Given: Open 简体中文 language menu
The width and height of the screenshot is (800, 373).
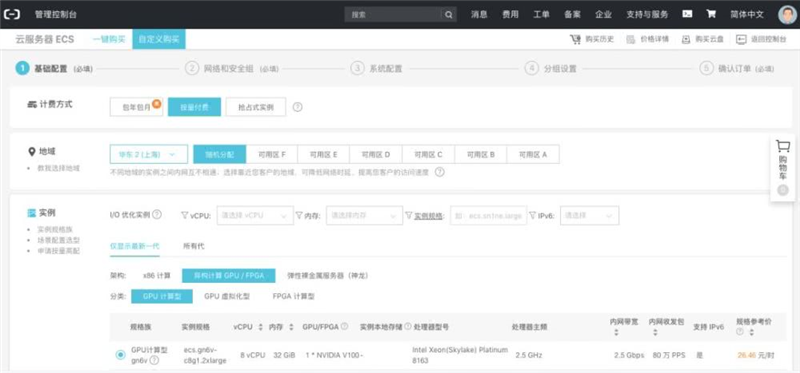Looking at the screenshot, I should pos(747,14).
